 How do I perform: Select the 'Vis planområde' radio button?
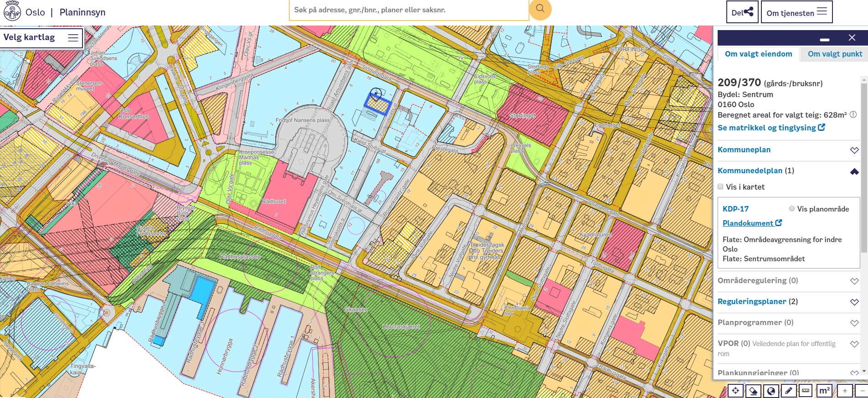792,208
